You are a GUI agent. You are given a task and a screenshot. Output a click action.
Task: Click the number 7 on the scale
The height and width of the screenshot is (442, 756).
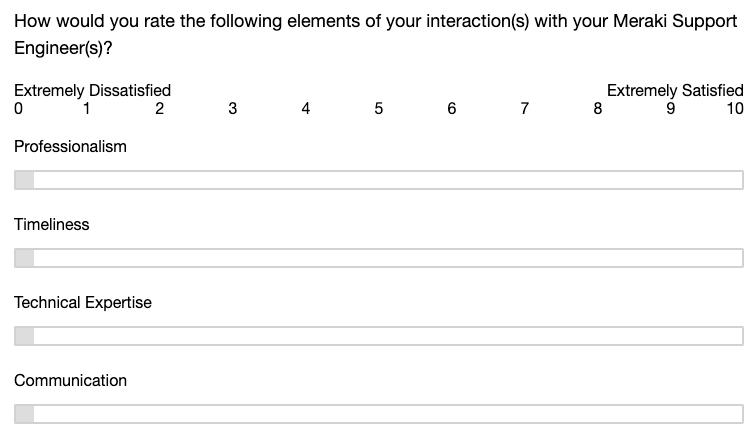click(525, 109)
